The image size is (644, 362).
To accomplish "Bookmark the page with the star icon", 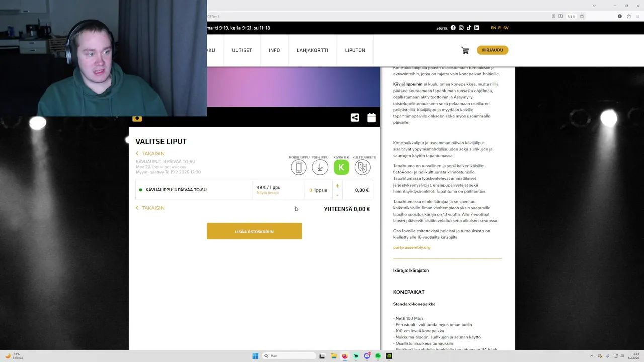I will pos(582,16).
